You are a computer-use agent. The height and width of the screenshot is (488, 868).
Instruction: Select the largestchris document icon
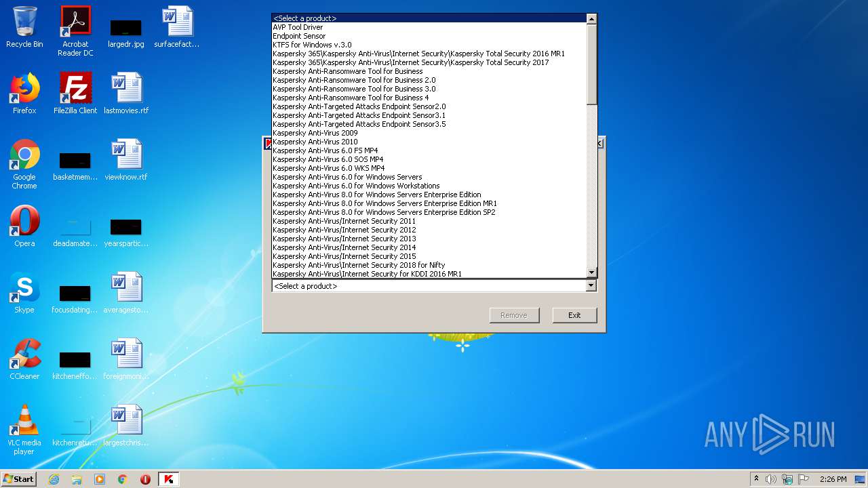126,426
